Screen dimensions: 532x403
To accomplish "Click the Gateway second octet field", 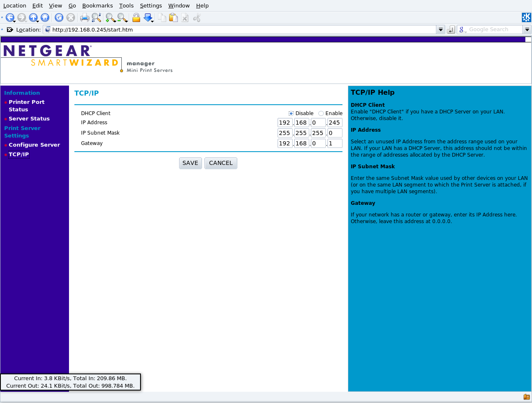I will [x=302, y=143].
